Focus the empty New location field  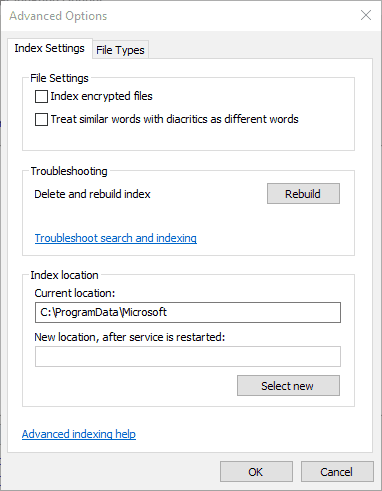[188, 356]
